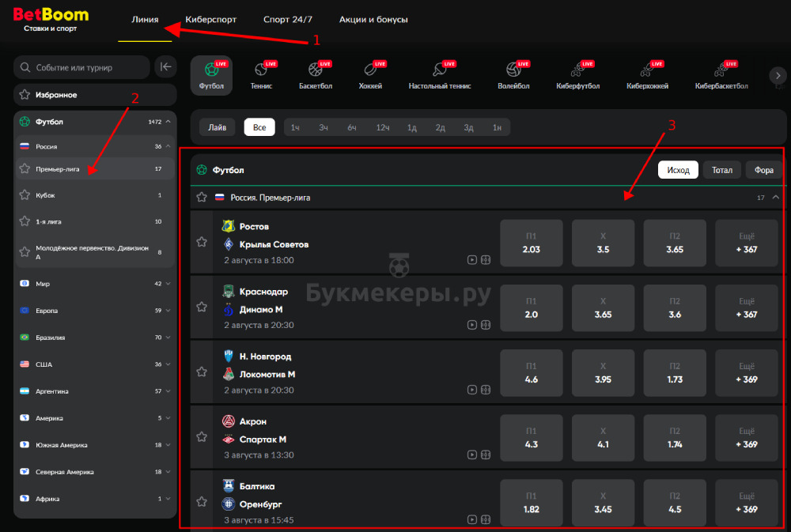Select the Исход market tab
Viewport: 791px width, 532px height.
coord(678,170)
